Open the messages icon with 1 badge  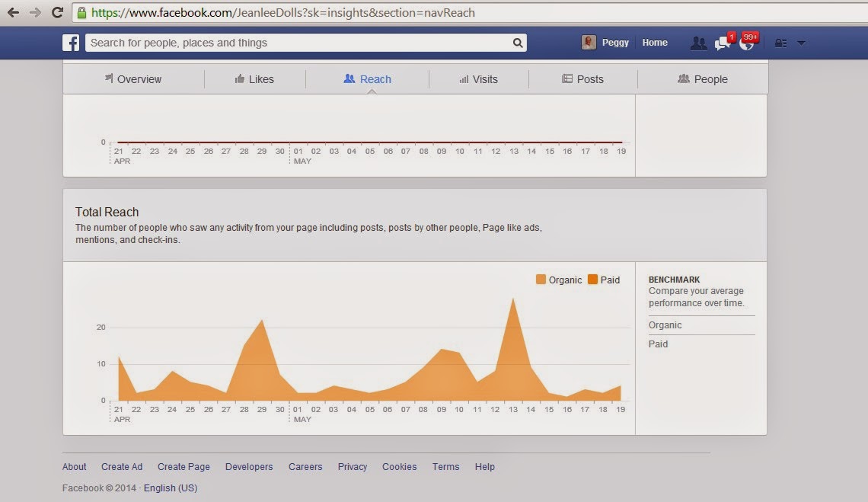pos(723,42)
